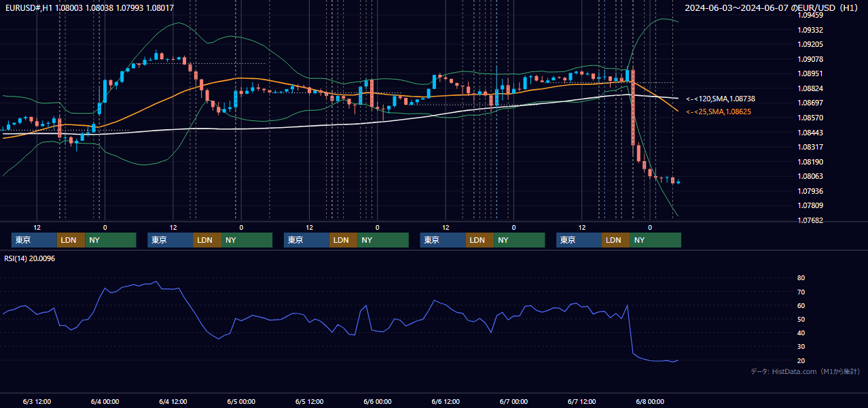Select the NY session block for June 7
The width and height of the screenshot is (868, 408).
pos(656,240)
